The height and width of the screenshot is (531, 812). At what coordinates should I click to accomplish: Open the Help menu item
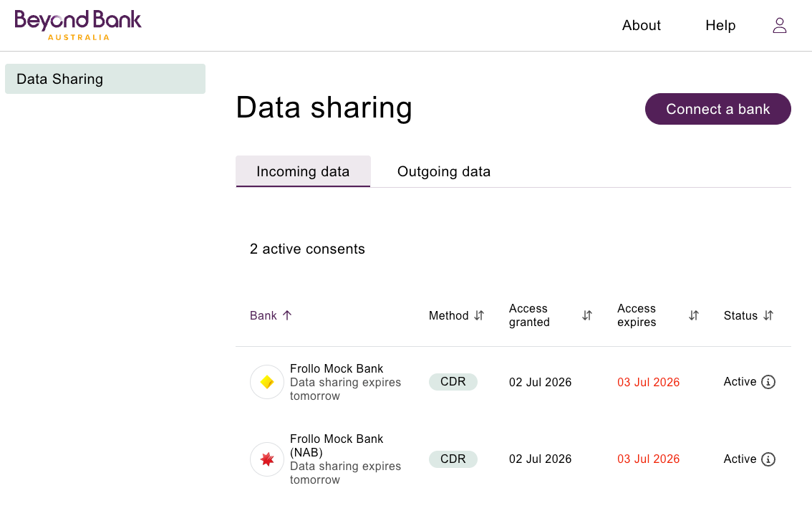click(720, 25)
